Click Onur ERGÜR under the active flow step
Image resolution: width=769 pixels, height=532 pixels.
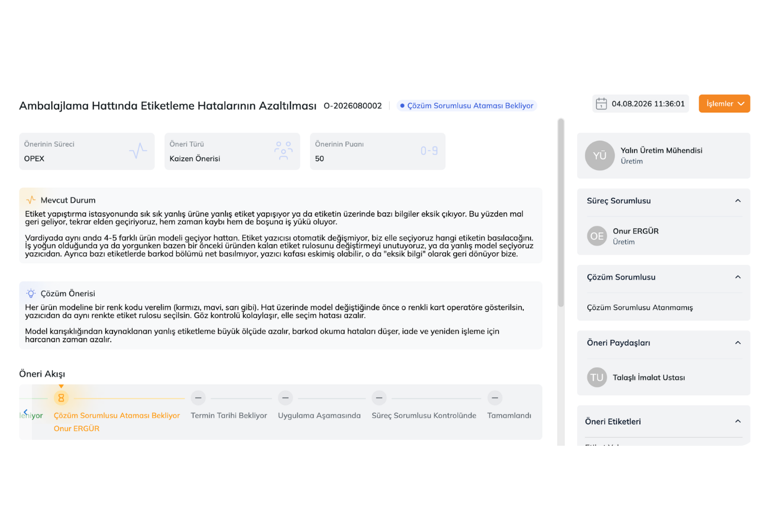coord(76,429)
